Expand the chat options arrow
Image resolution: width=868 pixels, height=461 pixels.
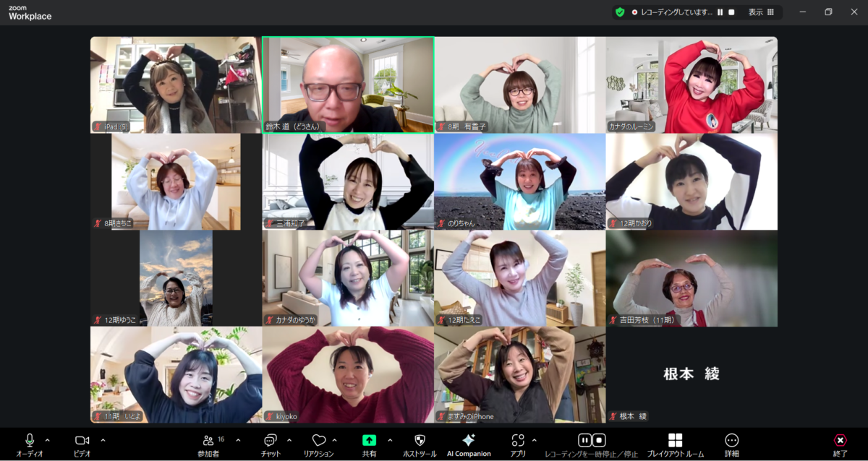tap(289, 440)
